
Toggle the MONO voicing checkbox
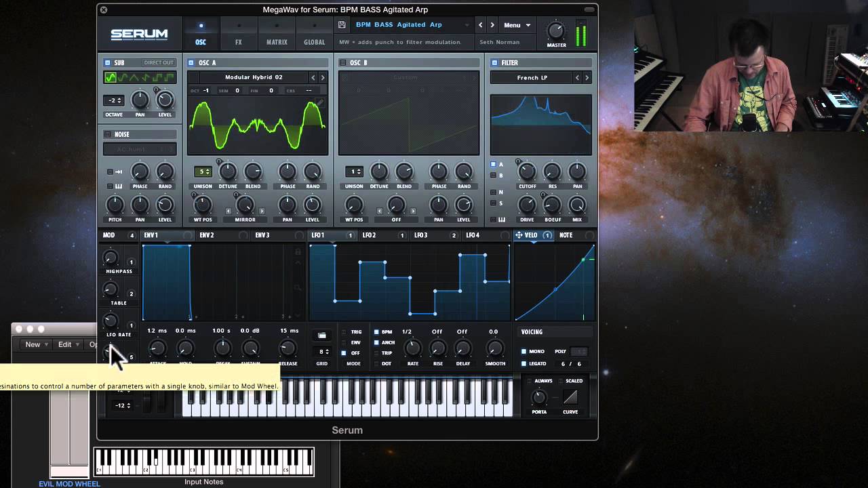tap(524, 351)
